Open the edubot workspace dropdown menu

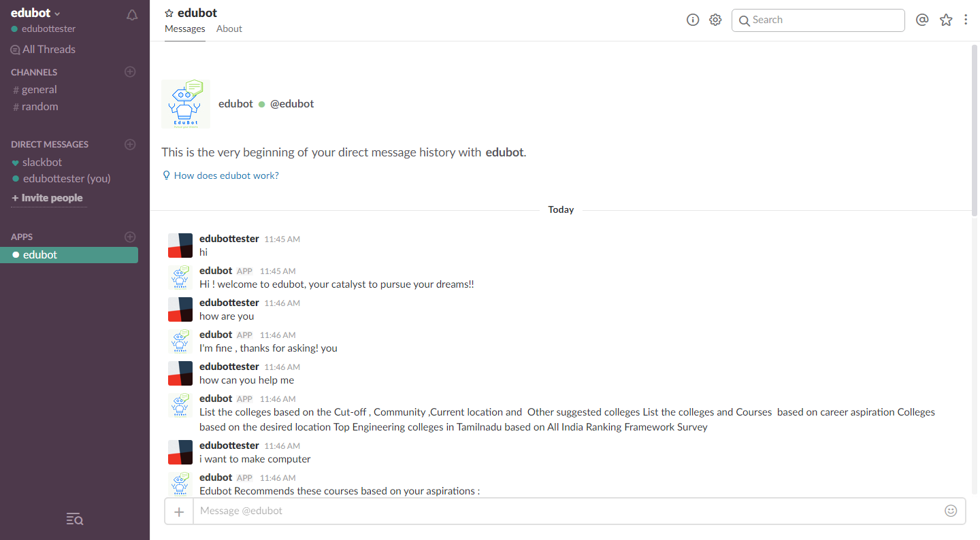pos(36,13)
